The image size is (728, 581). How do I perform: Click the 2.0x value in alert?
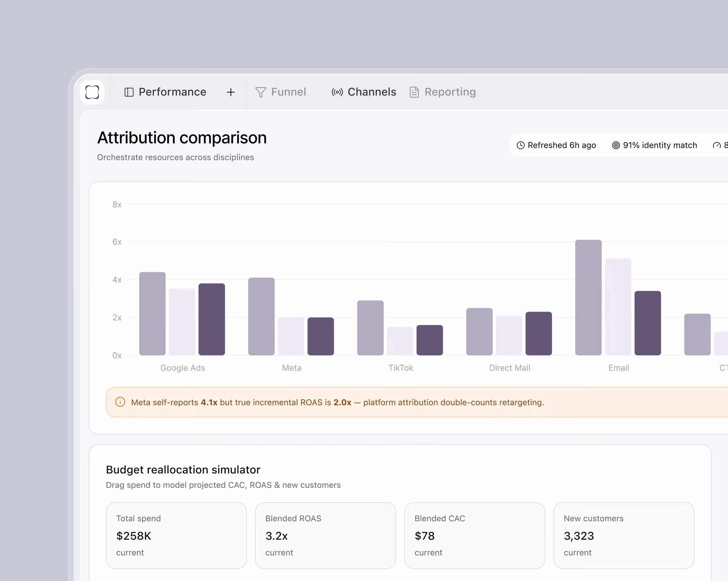coord(342,402)
